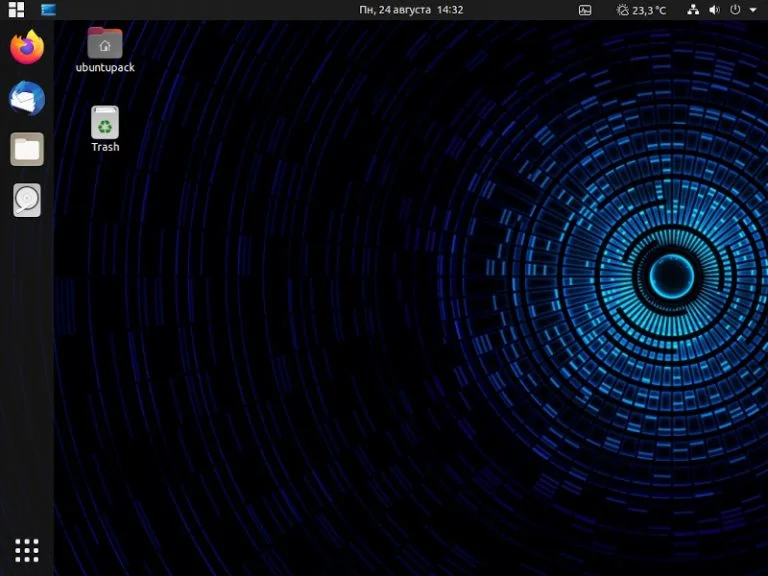Open the Files manager dock icon
The height and width of the screenshot is (576, 768).
(27, 149)
